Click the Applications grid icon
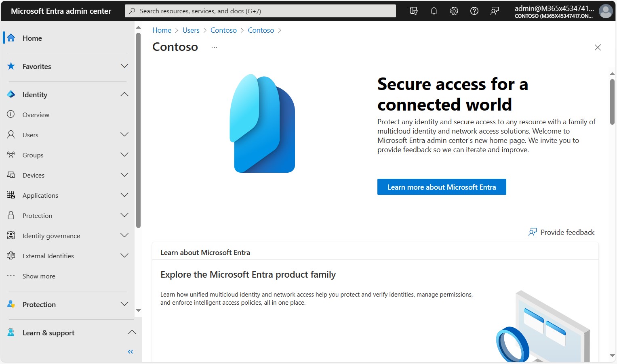 (x=11, y=195)
